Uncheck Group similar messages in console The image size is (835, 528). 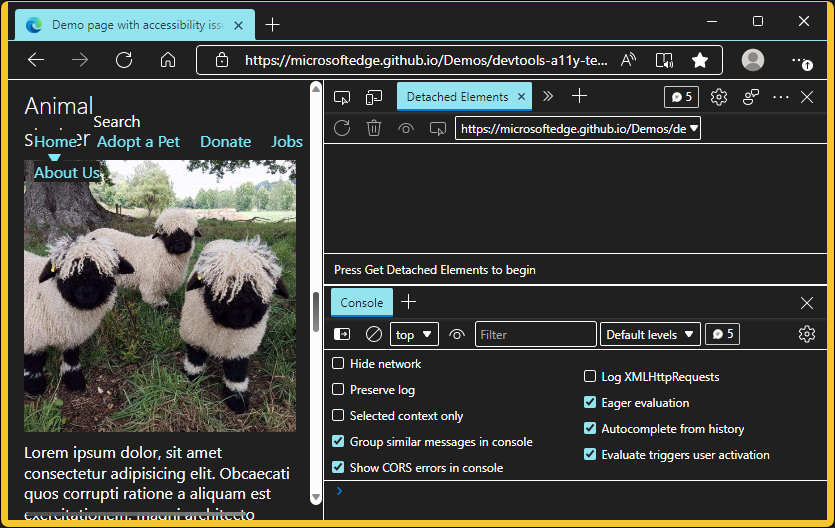point(338,441)
